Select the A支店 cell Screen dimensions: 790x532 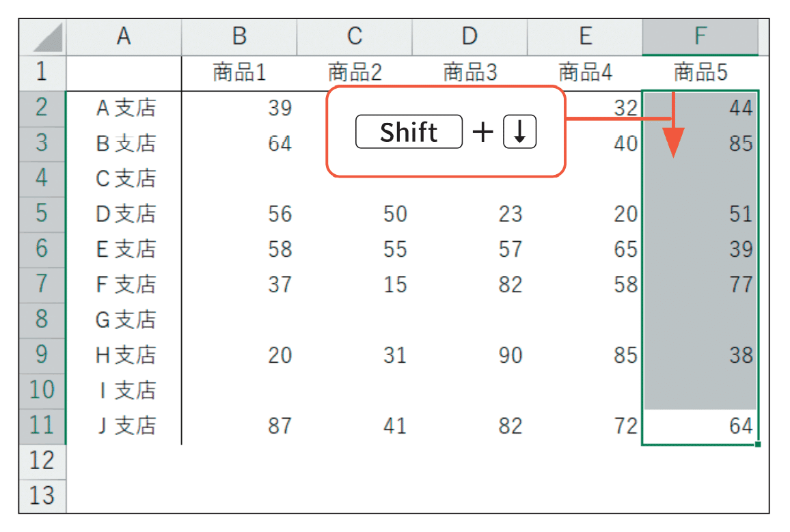click(x=124, y=108)
